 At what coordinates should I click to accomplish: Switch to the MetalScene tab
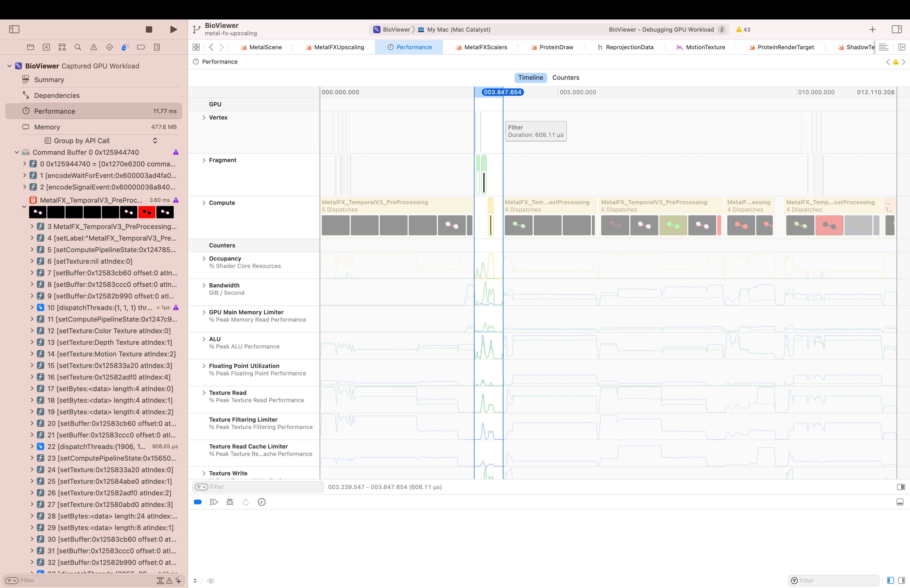261,47
